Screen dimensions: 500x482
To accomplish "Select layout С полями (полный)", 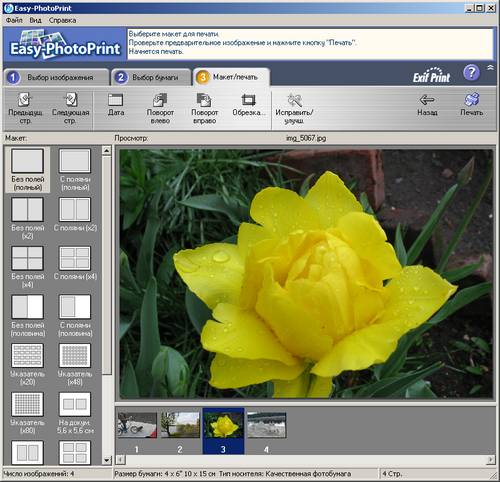I will 75,170.
